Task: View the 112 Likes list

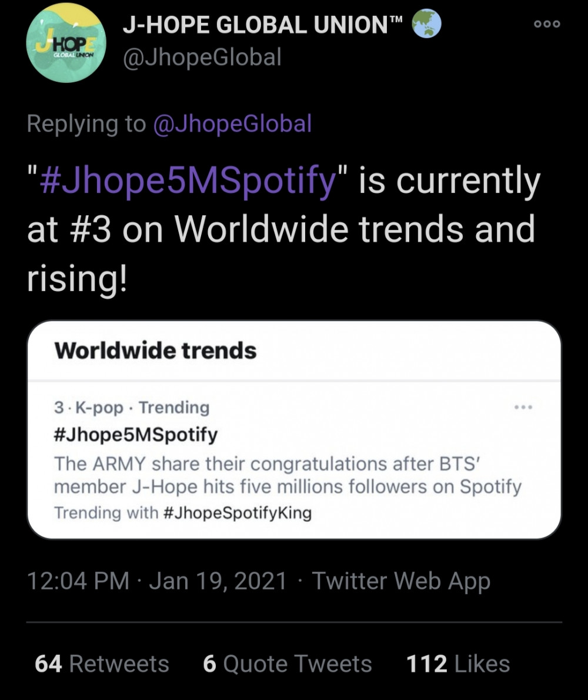Action: (457, 664)
